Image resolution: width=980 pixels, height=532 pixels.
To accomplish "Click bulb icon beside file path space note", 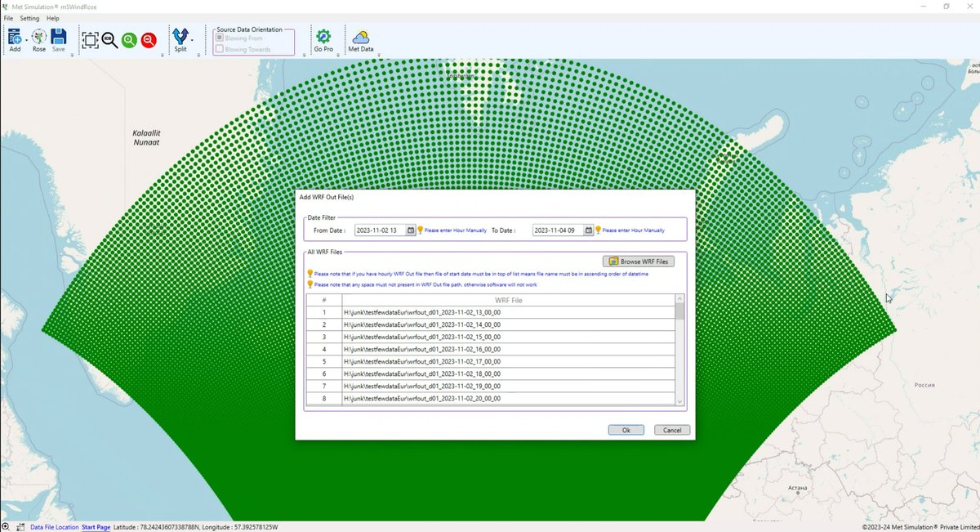I will click(310, 284).
